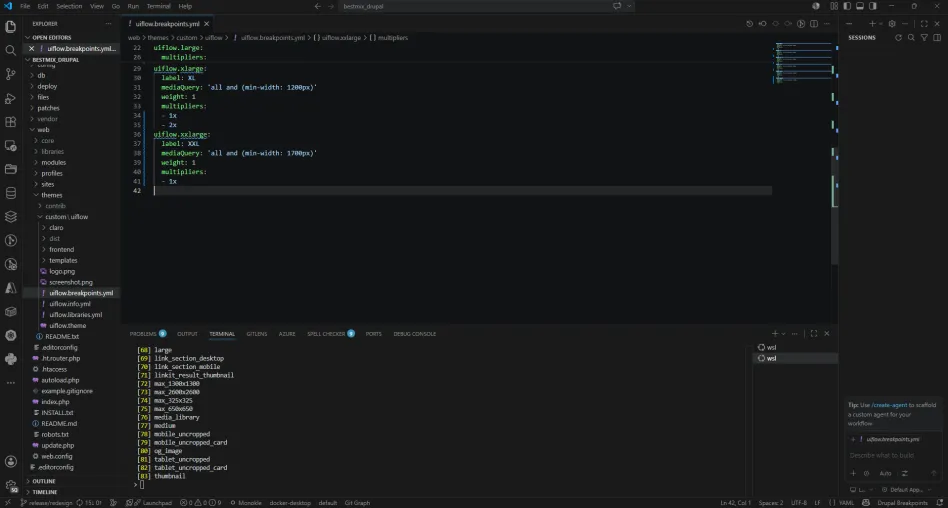Screen dimensions: 948x508
Task: Click the /create-agent link in tip
Action: [889, 405]
